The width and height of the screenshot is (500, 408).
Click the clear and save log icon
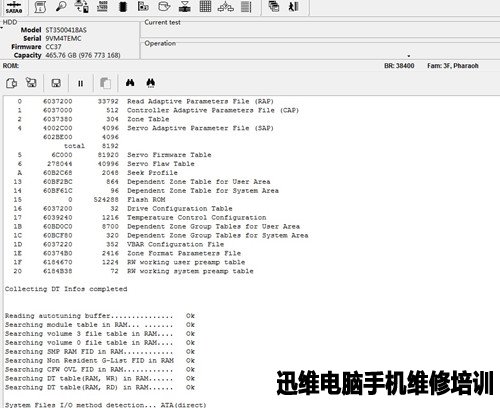click(31, 83)
